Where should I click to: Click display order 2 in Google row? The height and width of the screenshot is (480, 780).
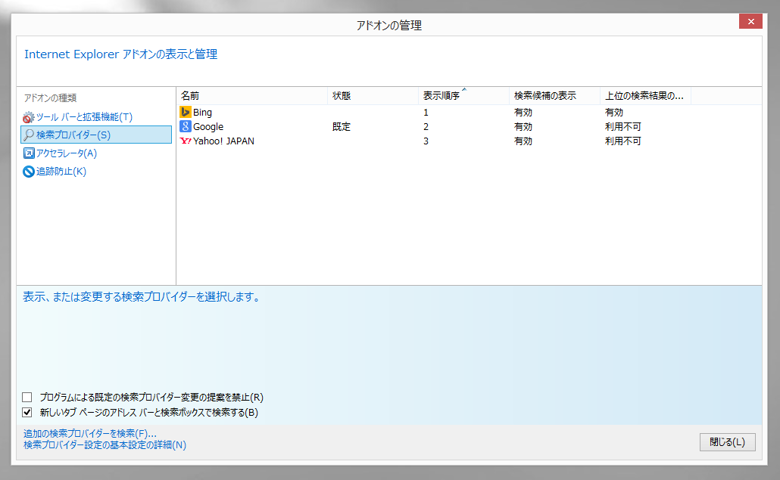click(426, 127)
